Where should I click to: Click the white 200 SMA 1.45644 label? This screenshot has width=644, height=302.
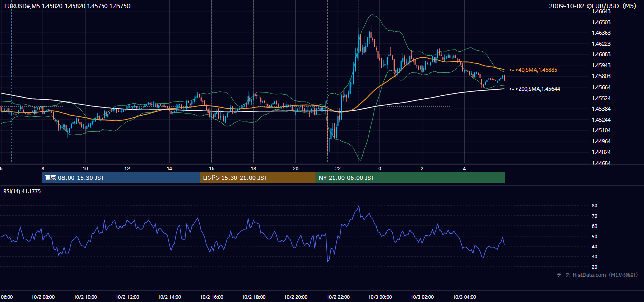point(534,89)
